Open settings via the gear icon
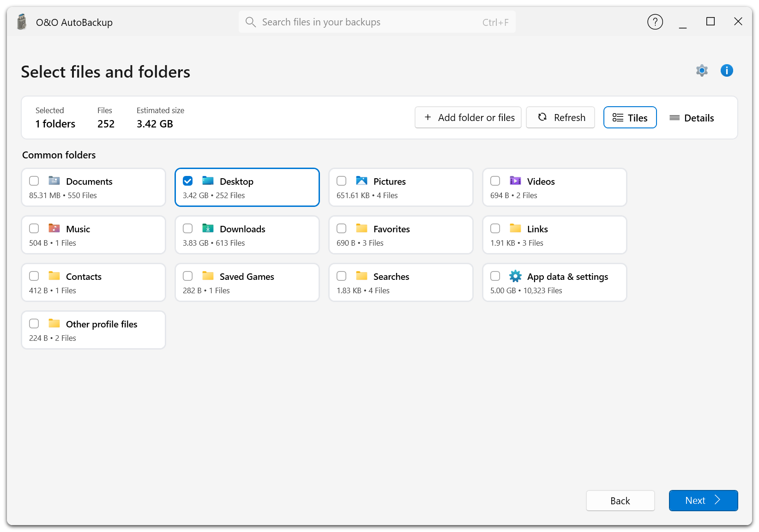The height and width of the screenshot is (532, 759). (702, 71)
